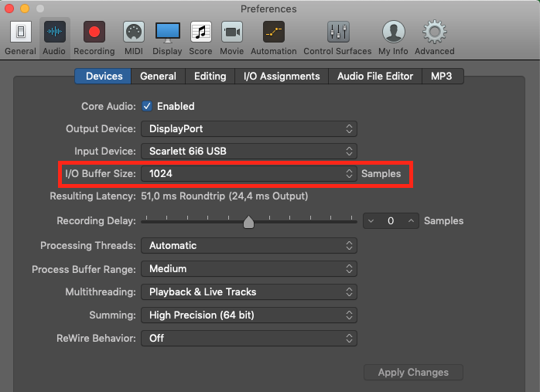540x392 pixels.
Task: Click the Recording Delay slider handle
Action: (248, 223)
